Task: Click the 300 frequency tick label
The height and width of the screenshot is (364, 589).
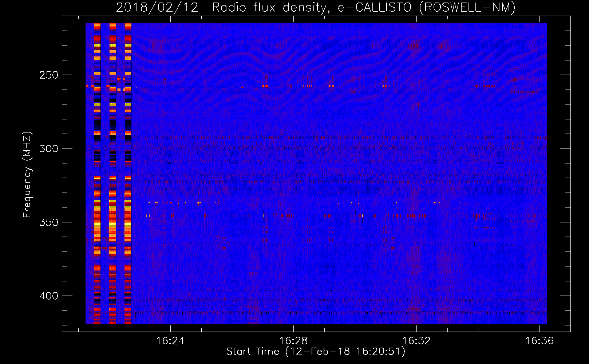Action: pos(48,149)
